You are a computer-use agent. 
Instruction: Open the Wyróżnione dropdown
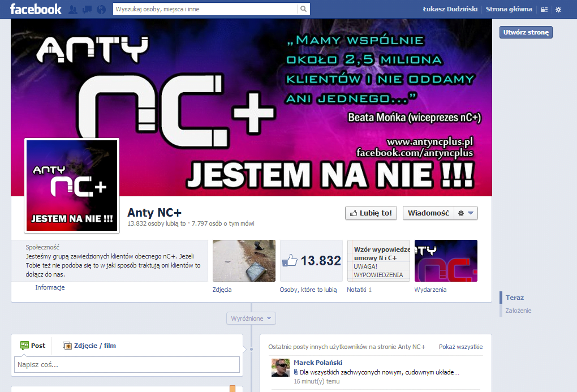(x=251, y=318)
